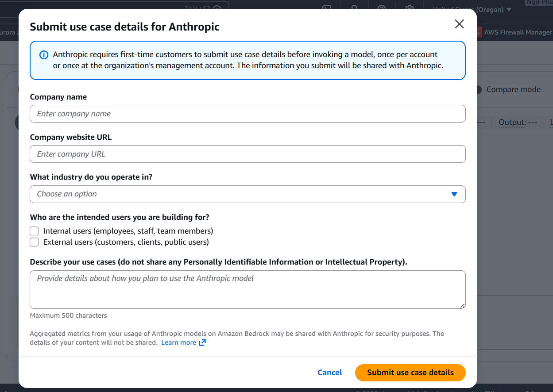Image resolution: width=553 pixels, height=392 pixels.
Task: Check the Internal users checkbox
Action: tap(34, 231)
